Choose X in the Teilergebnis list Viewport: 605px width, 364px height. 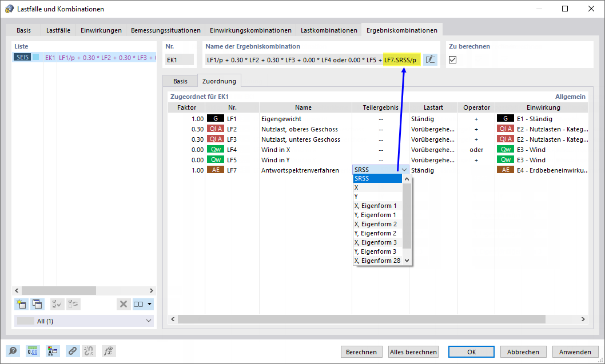tap(378, 187)
